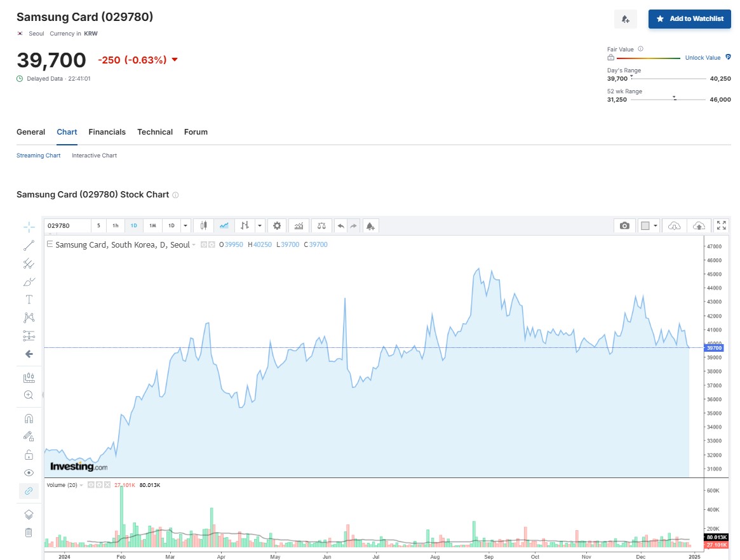Hide the Volume indicator via eye icon
Viewport: 740px width, 560px height.
91,484
